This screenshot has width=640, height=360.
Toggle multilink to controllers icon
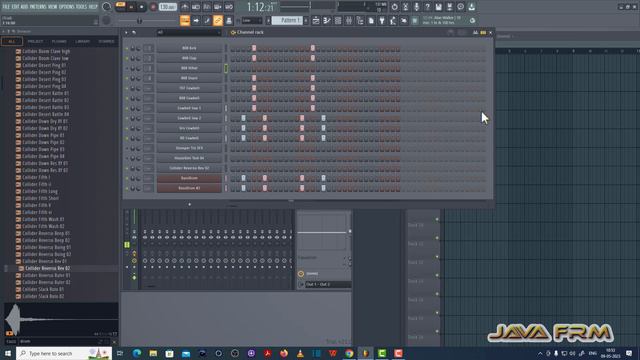(x=218, y=20)
